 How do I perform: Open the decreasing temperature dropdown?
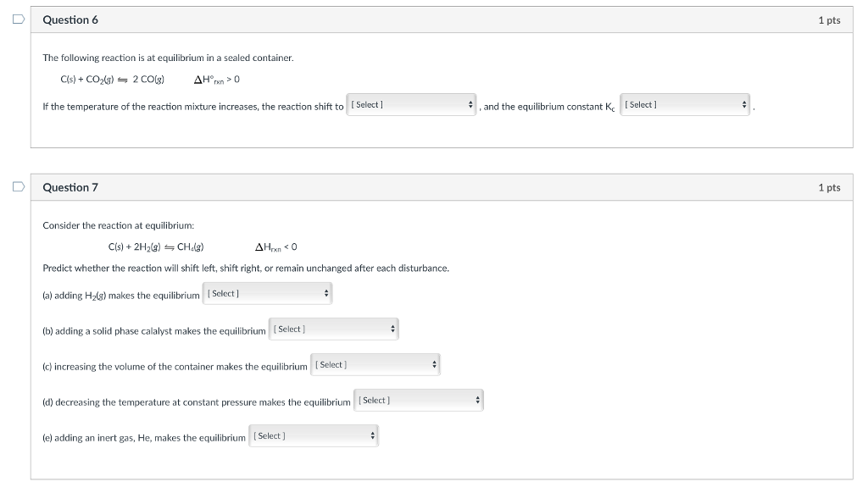(419, 400)
